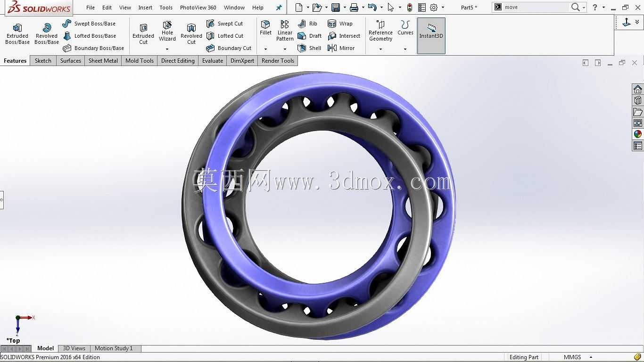Choose Swept Boss/Base feature
The height and width of the screenshot is (362, 644).
(x=89, y=24)
